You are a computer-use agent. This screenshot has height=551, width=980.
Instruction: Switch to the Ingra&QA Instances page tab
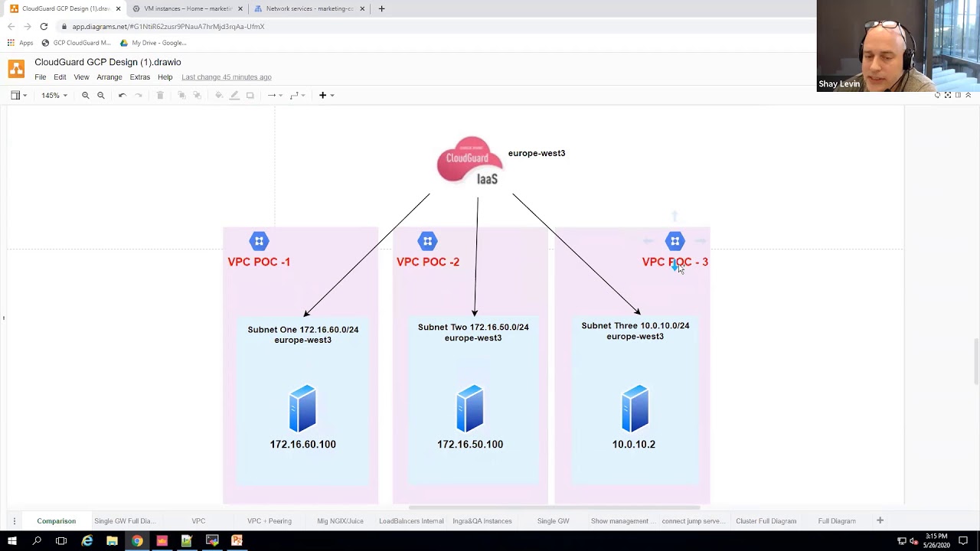[x=482, y=521]
